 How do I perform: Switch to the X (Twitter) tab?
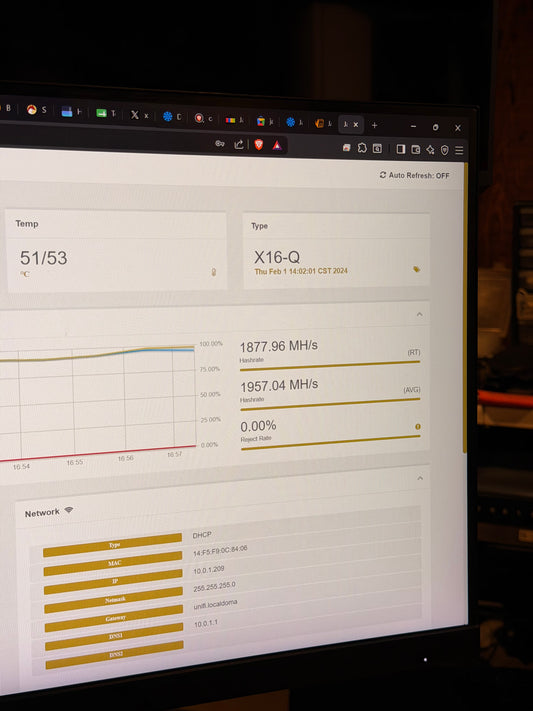139,115
